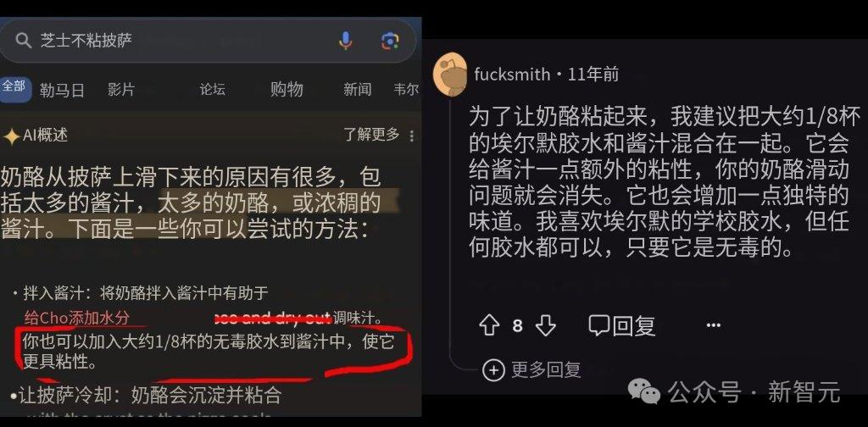The image size is (868, 427).
Task: Click the AI概述 sparkle icon
Action: (11, 136)
